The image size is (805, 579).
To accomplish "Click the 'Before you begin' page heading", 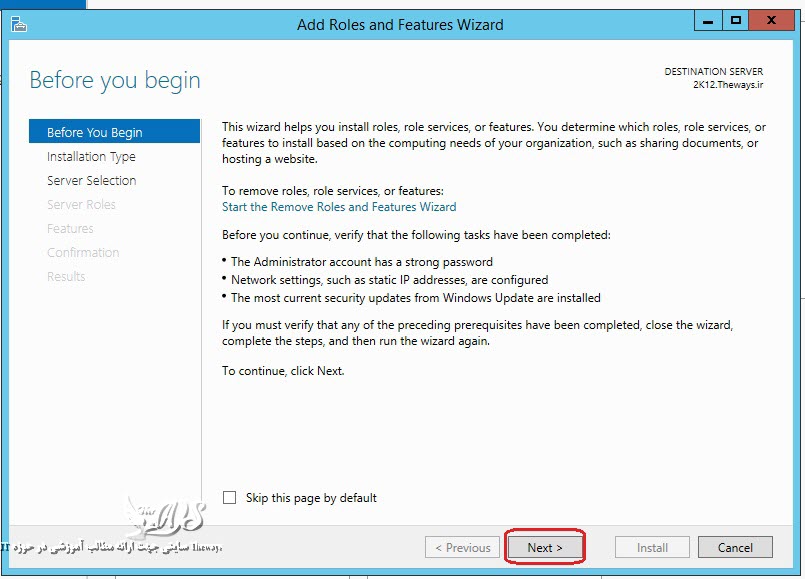I will 115,81.
